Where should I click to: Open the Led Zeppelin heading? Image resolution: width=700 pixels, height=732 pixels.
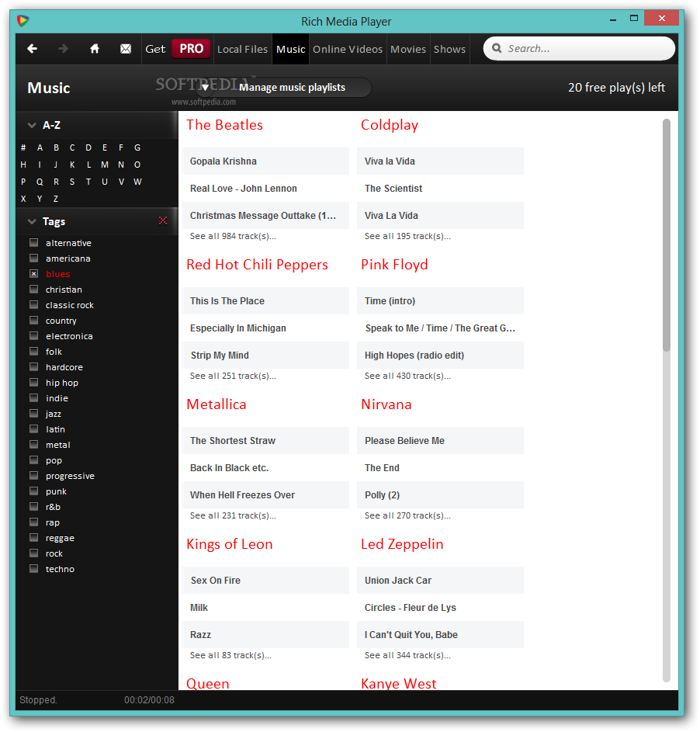pos(402,544)
